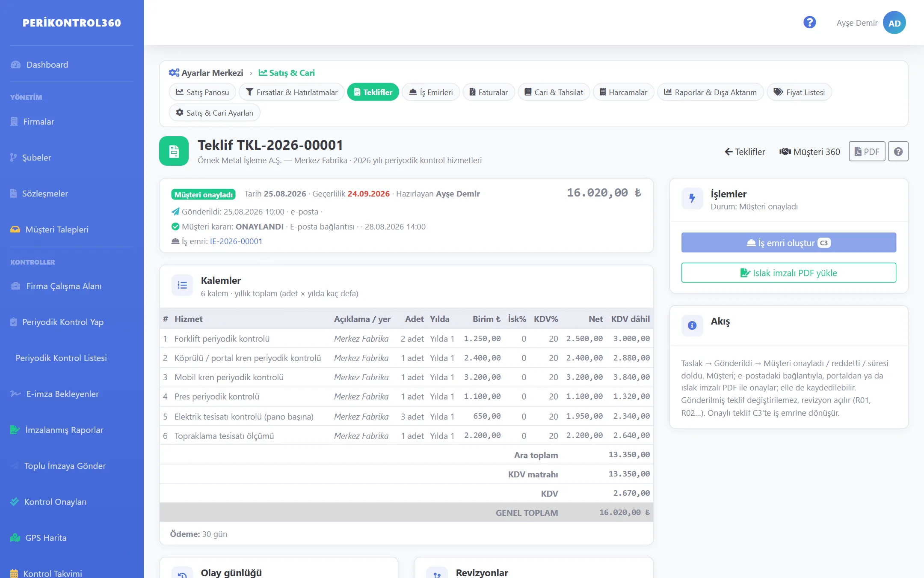Image resolution: width=924 pixels, height=578 pixels.
Task: Click the AD user avatar
Action: coord(894,23)
